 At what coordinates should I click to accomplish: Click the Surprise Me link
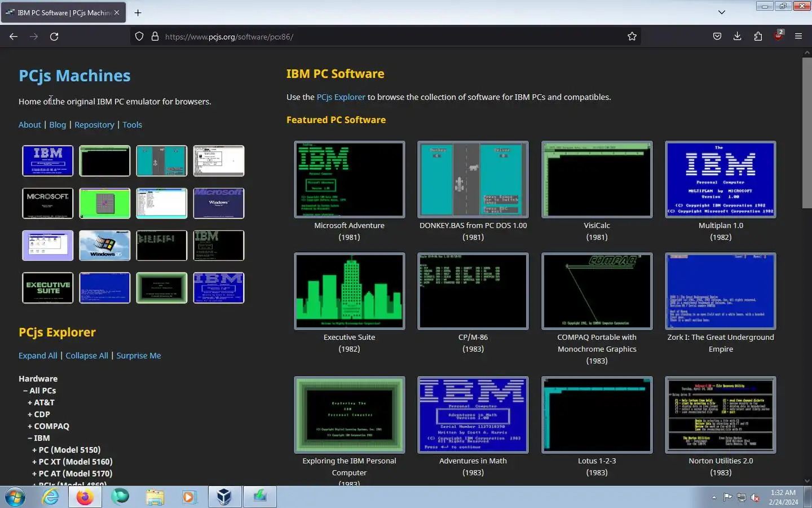(x=139, y=356)
